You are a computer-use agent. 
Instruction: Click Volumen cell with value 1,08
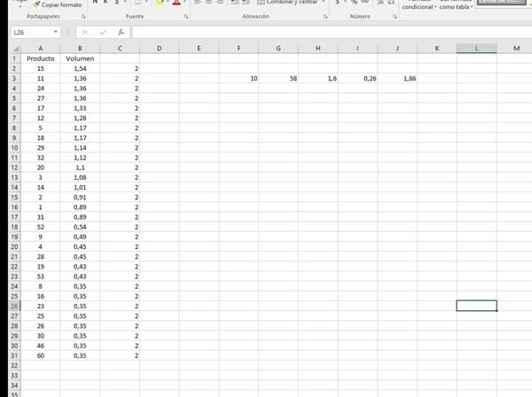point(80,177)
